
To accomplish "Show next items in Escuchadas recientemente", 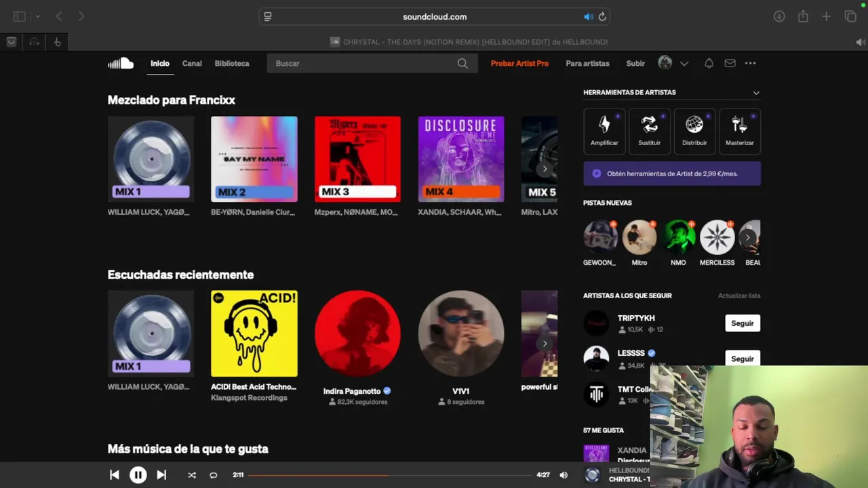I will click(544, 344).
